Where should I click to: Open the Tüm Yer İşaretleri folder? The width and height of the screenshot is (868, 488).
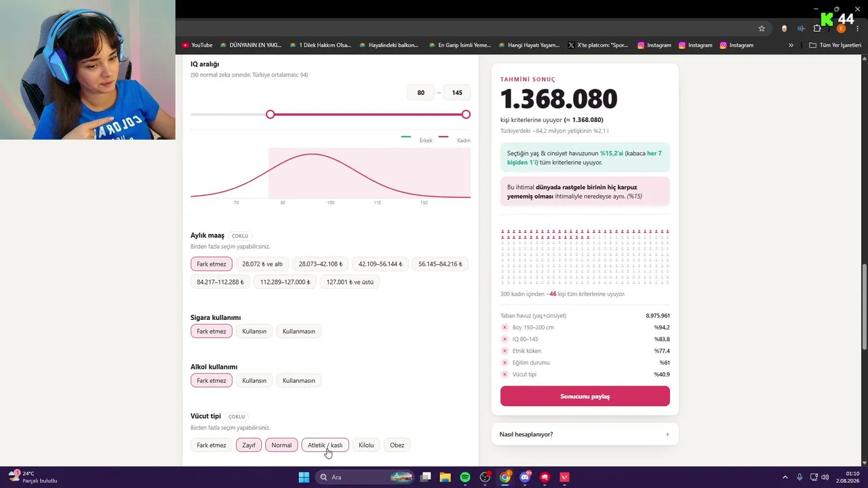point(835,45)
